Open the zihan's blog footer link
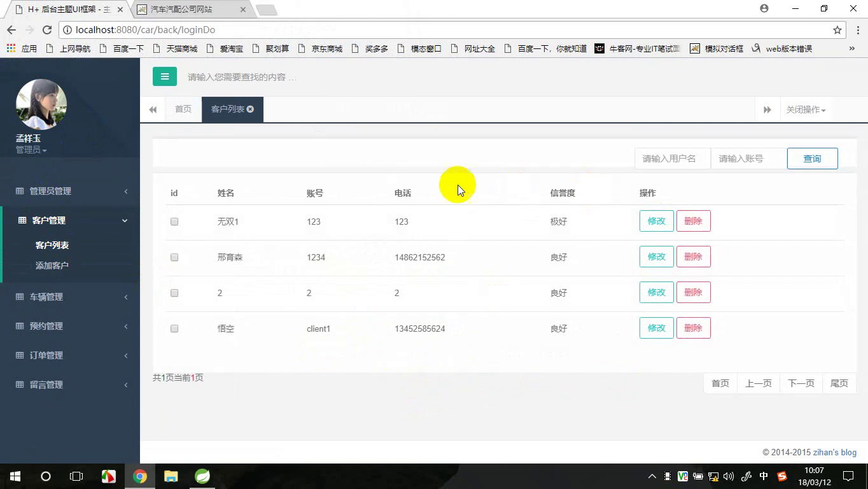Viewport: 868px width, 489px height. 835,453
